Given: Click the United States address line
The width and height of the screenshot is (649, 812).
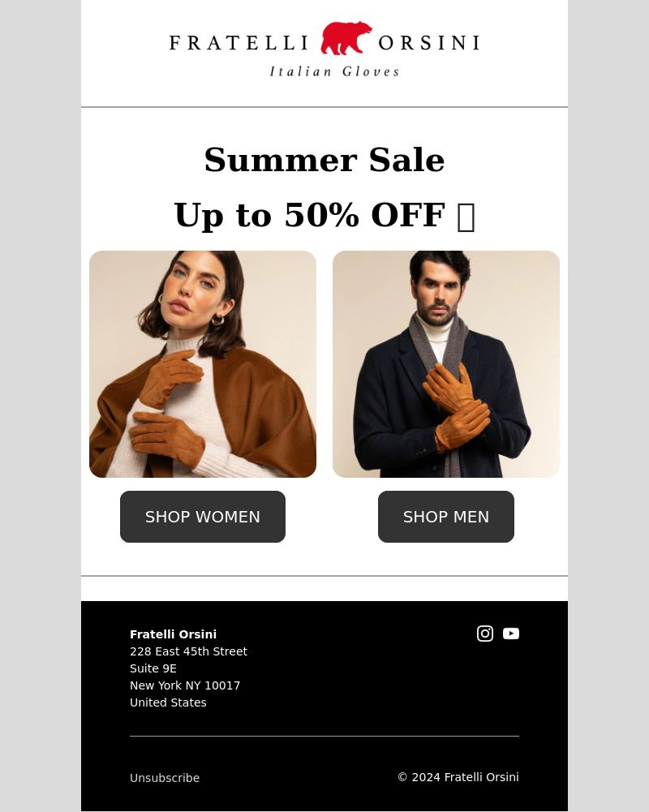Looking at the screenshot, I should click(x=168, y=702).
